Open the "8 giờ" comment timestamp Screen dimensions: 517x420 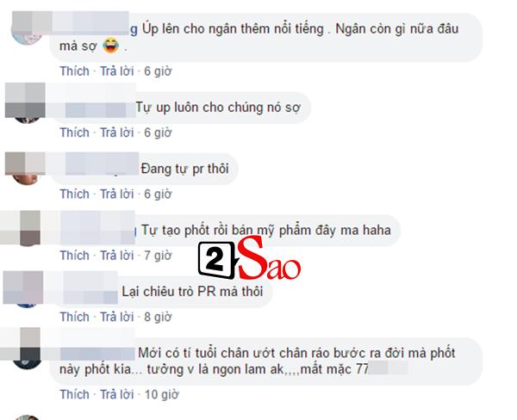pyautogui.click(x=158, y=317)
